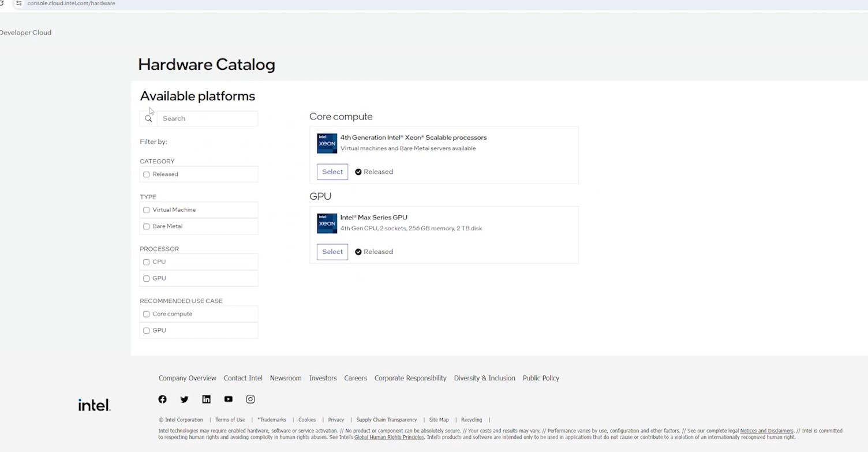Viewport: 868px width, 452px height.
Task: Open Intel's Twitter page icon
Action: pyautogui.click(x=184, y=399)
